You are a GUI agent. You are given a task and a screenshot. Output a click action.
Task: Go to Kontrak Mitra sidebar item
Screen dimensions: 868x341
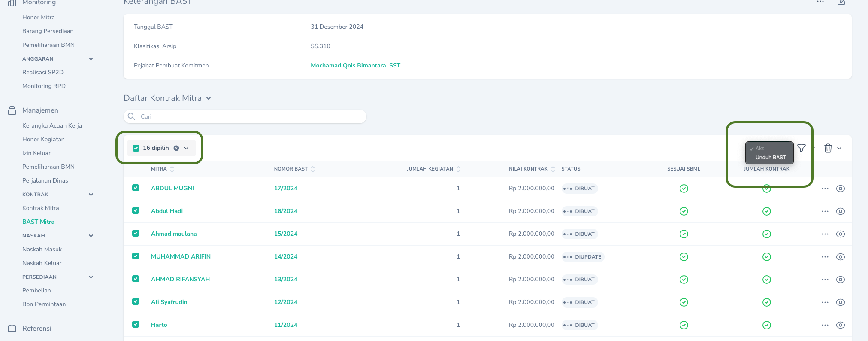(41, 208)
